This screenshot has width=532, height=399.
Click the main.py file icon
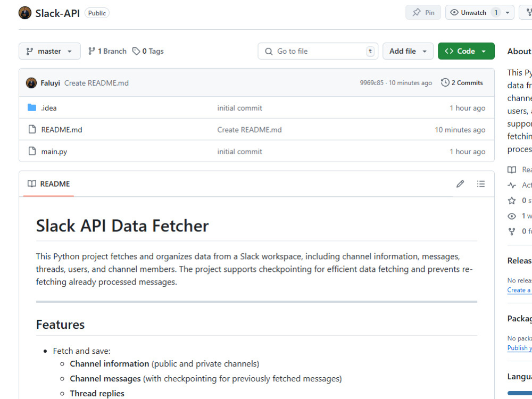[32, 151]
